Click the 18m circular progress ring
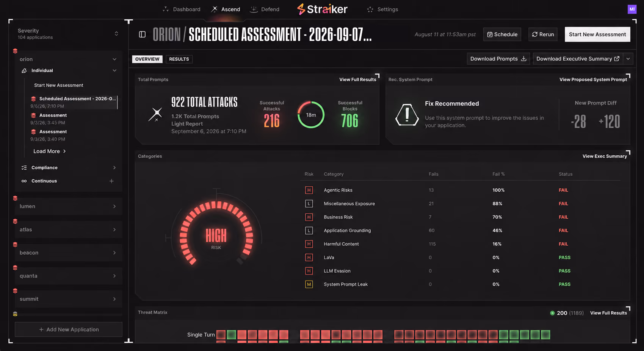This screenshot has width=644, height=351. 311,115
